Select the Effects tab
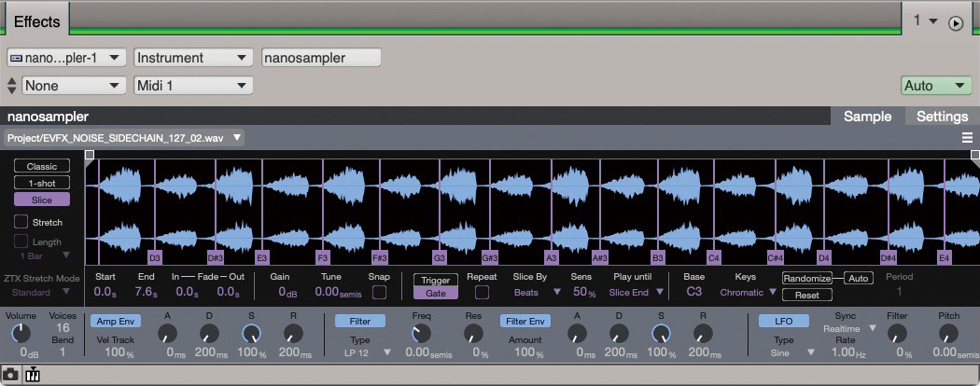 (37, 21)
